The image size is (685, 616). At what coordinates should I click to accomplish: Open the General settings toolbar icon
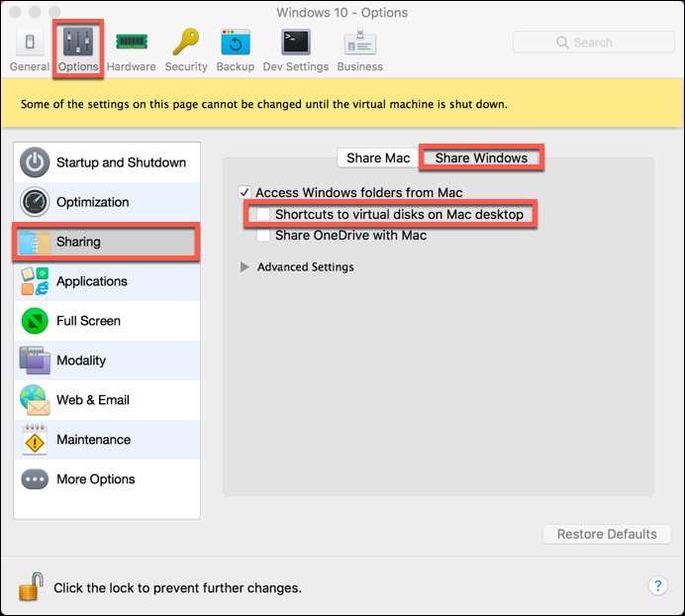tap(30, 43)
